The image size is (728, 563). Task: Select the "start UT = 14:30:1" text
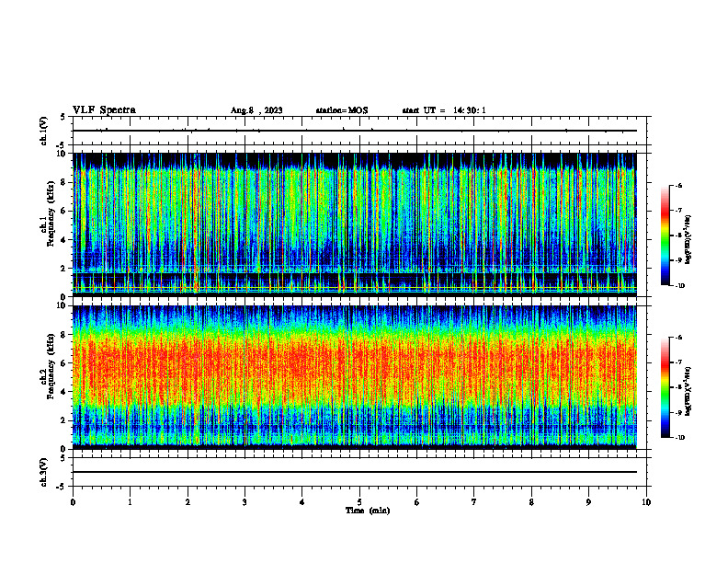pyautogui.click(x=444, y=110)
